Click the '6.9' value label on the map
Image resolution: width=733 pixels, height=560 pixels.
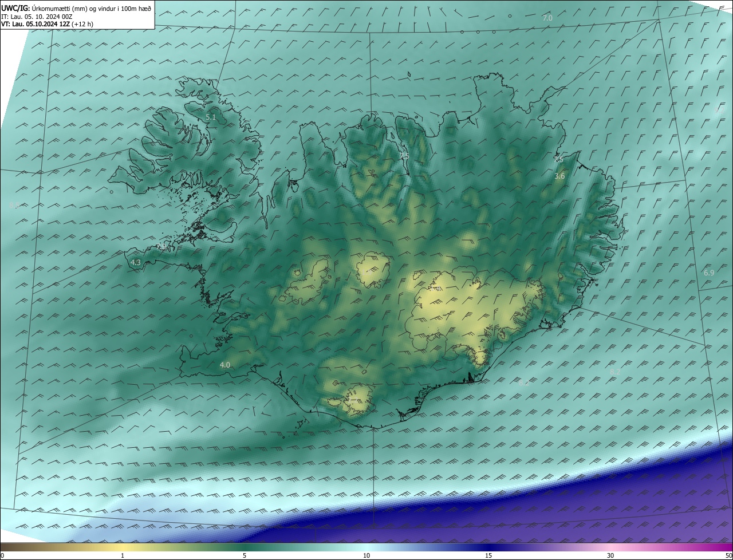709,273
